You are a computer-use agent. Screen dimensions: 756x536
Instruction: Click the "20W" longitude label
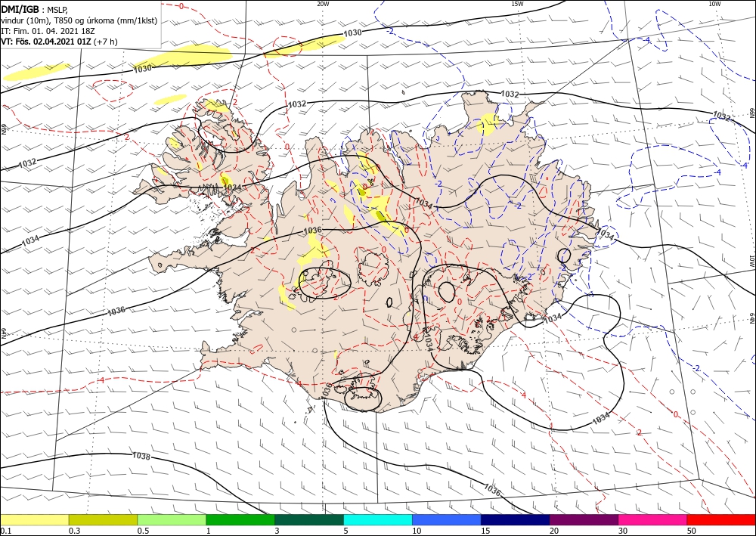coord(323,4)
